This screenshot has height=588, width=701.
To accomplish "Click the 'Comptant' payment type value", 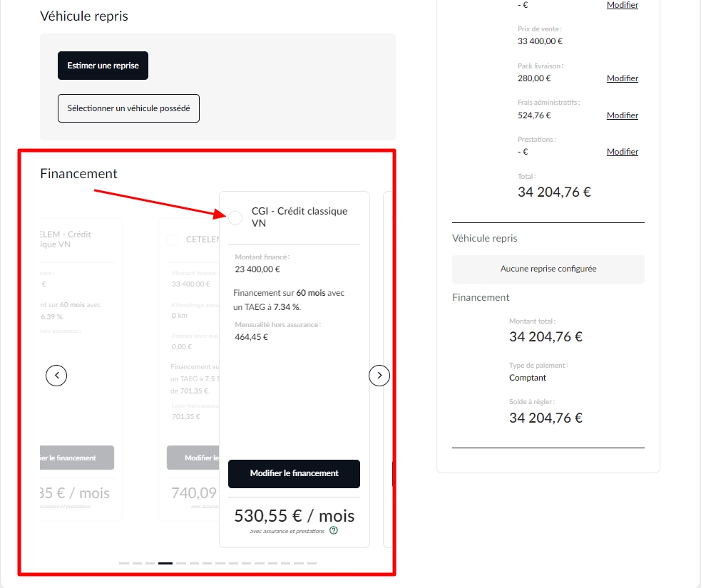I will [528, 378].
